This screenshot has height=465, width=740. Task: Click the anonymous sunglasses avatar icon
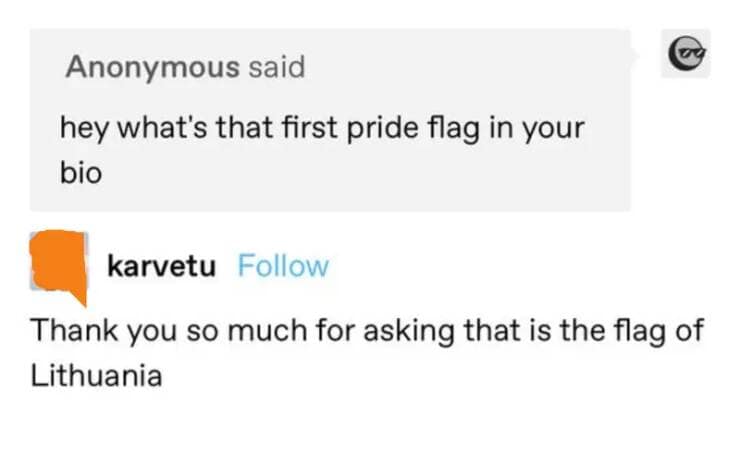(686, 51)
